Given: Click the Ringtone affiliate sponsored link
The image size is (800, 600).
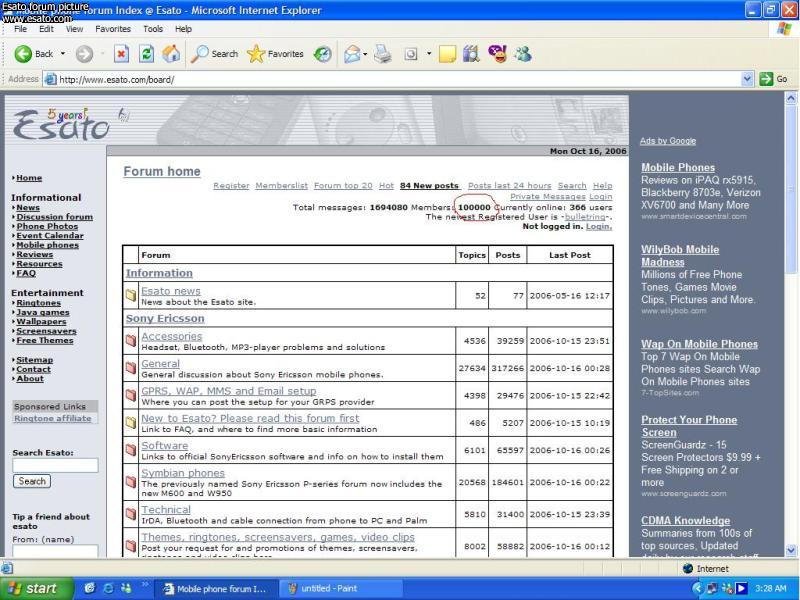Looking at the screenshot, I should click(x=53, y=418).
